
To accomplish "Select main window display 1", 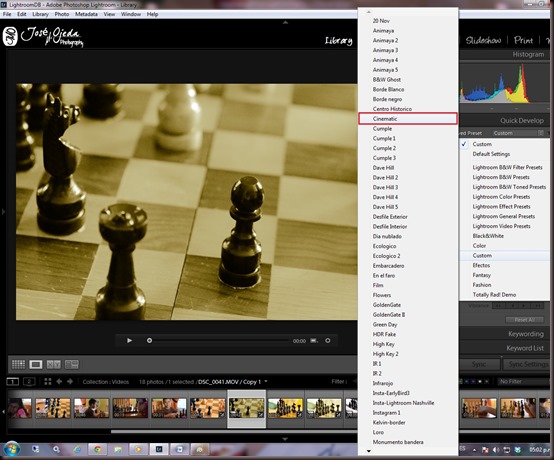I will pos(12,382).
